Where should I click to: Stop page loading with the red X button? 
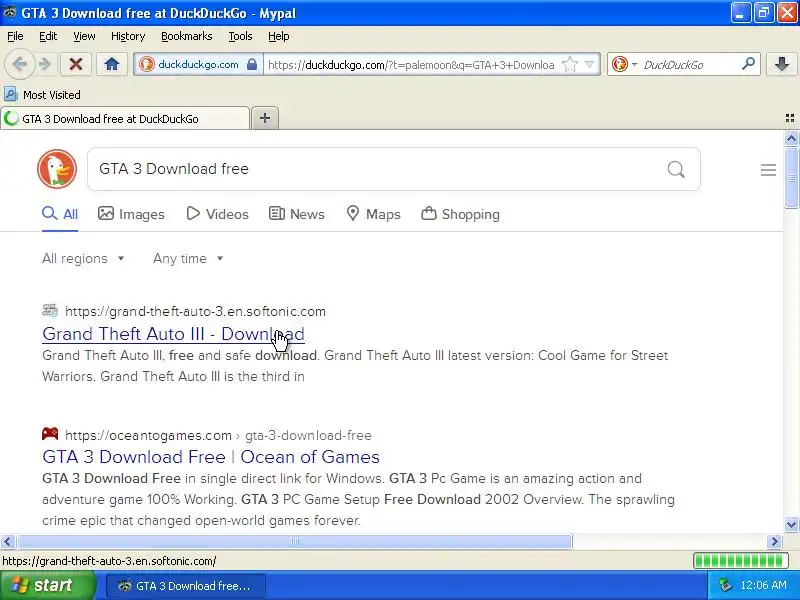click(x=76, y=64)
